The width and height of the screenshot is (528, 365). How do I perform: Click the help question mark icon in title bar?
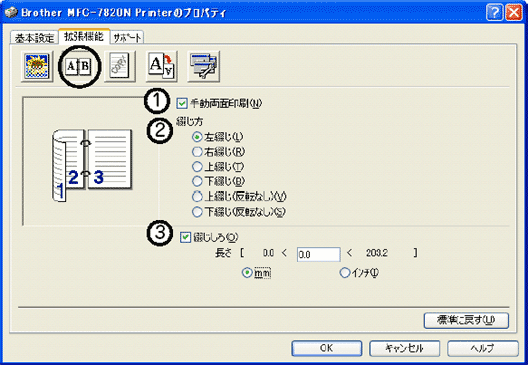[494, 13]
